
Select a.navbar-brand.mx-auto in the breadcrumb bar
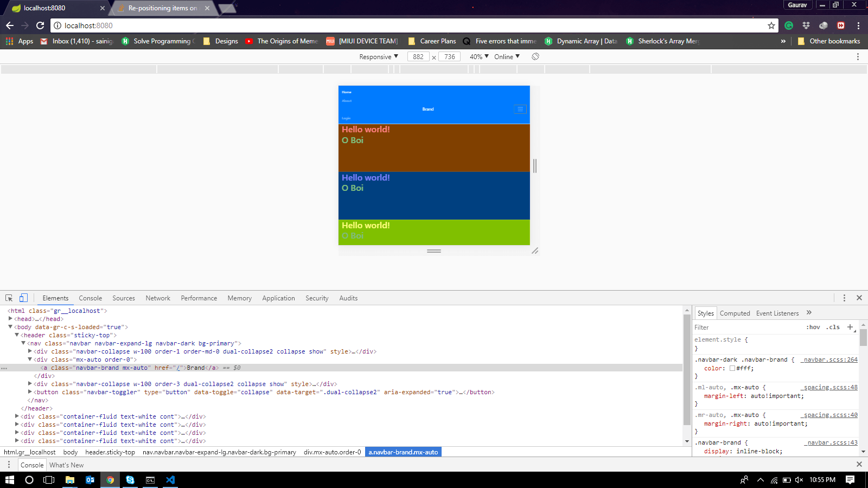[403, 452]
